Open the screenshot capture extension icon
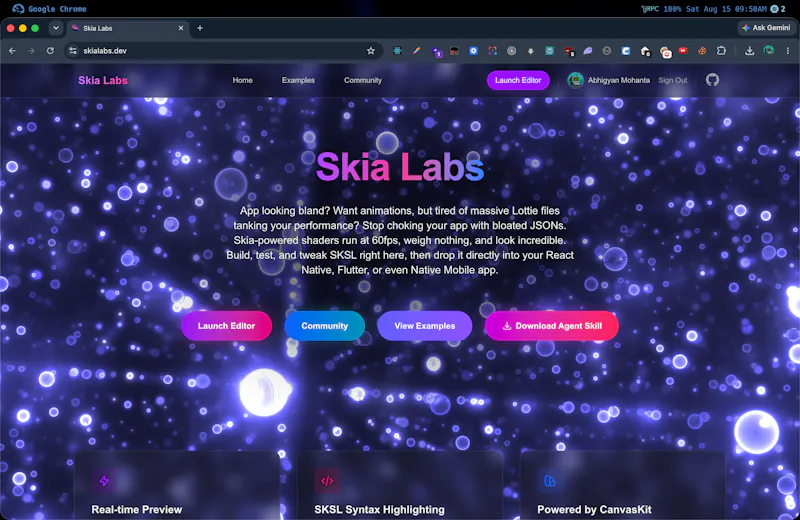Viewport: 800px width, 520px height. click(x=492, y=51)
